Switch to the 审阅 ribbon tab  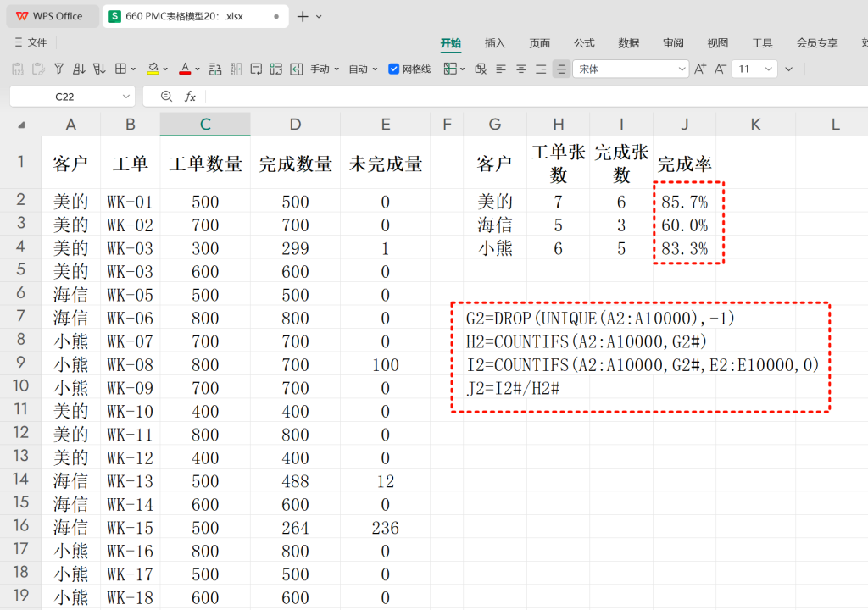(x=673, y=43)
